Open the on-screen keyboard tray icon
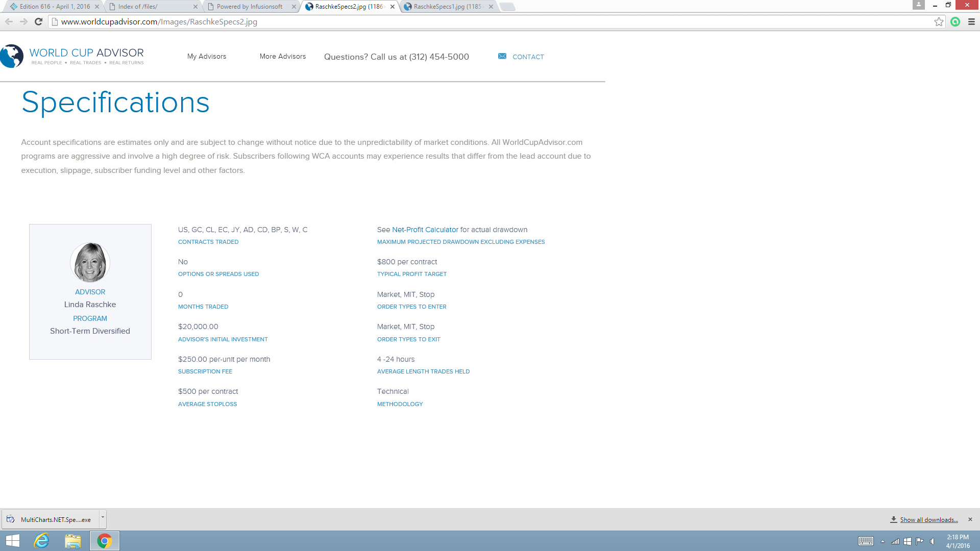This screenshot has height=551, width=980. click(866, 541)
